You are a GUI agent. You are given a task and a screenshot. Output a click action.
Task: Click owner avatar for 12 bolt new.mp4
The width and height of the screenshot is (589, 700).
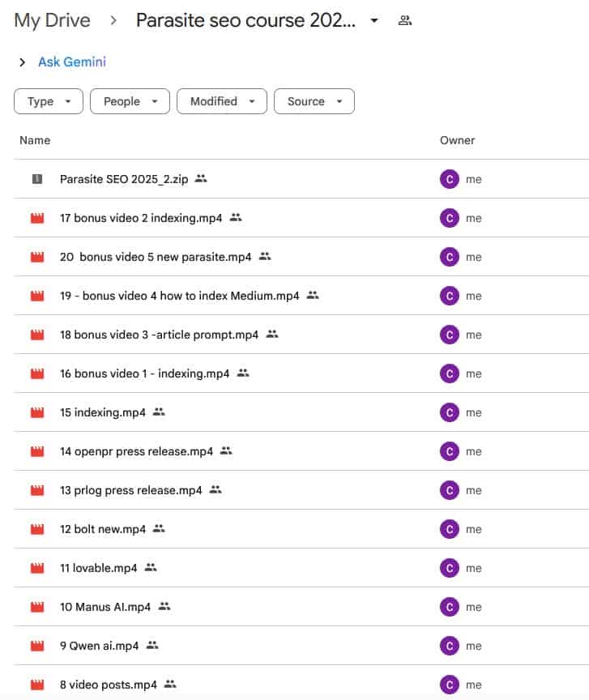coord(450,529)
